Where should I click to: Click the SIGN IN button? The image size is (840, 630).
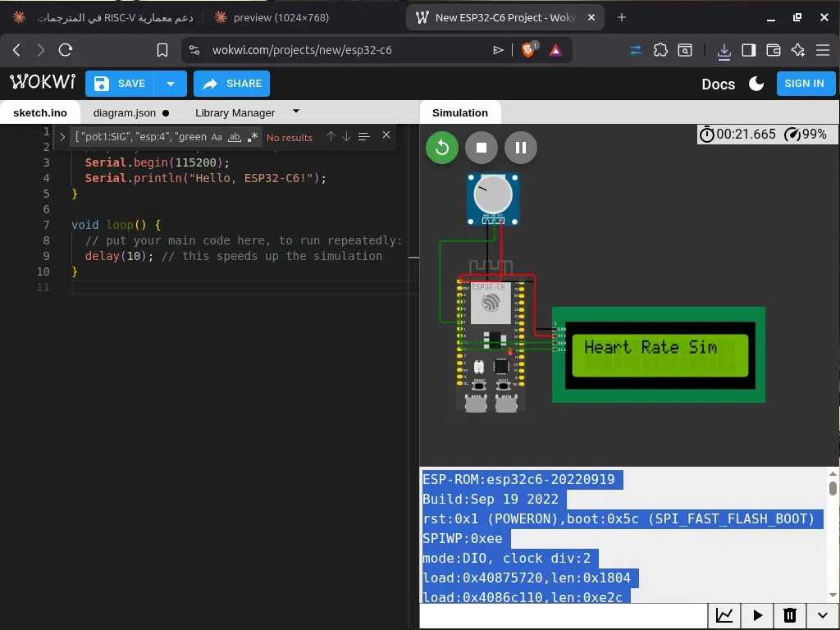[806, 84]
